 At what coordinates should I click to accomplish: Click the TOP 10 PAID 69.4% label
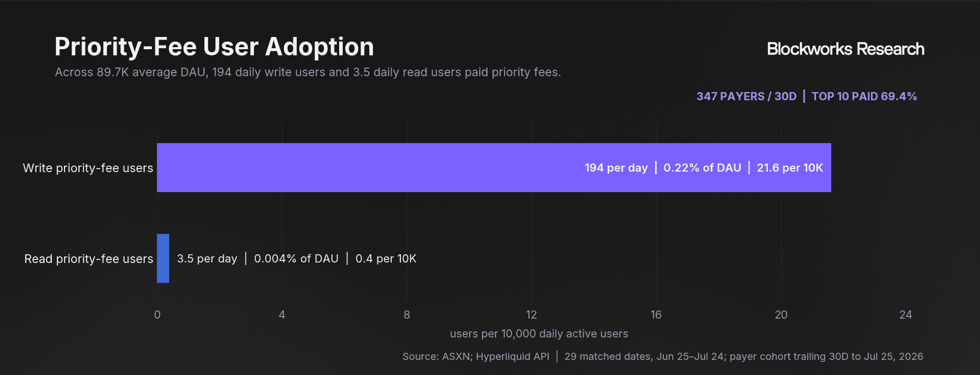864,96
